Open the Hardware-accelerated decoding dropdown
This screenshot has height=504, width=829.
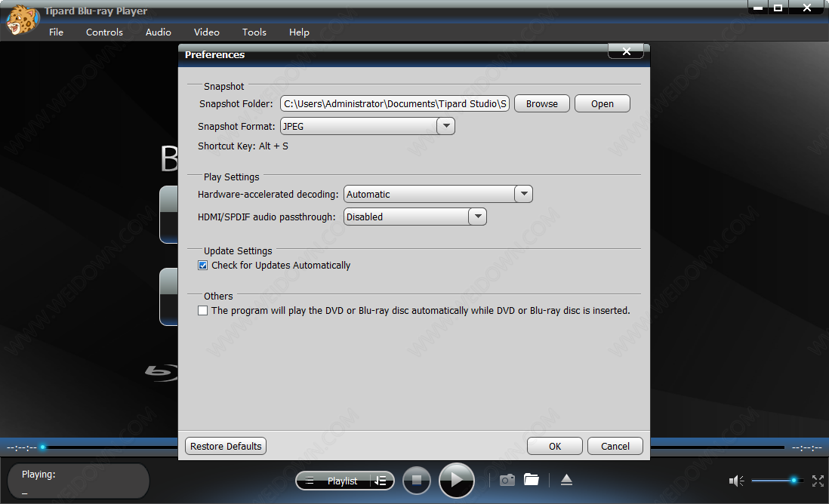[523, 195]
